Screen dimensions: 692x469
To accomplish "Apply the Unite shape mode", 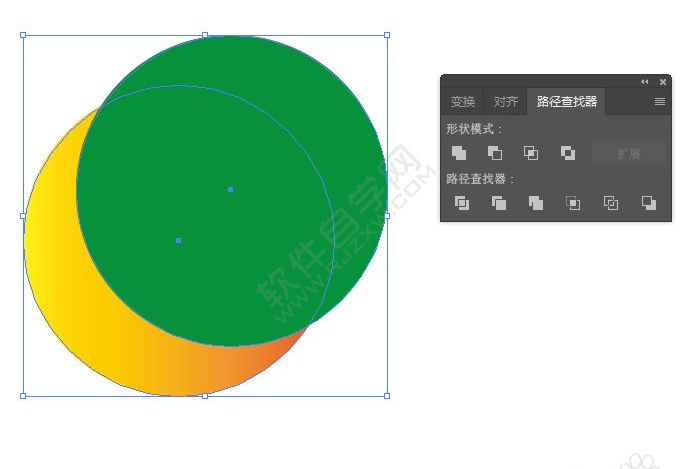I will 459,153.
